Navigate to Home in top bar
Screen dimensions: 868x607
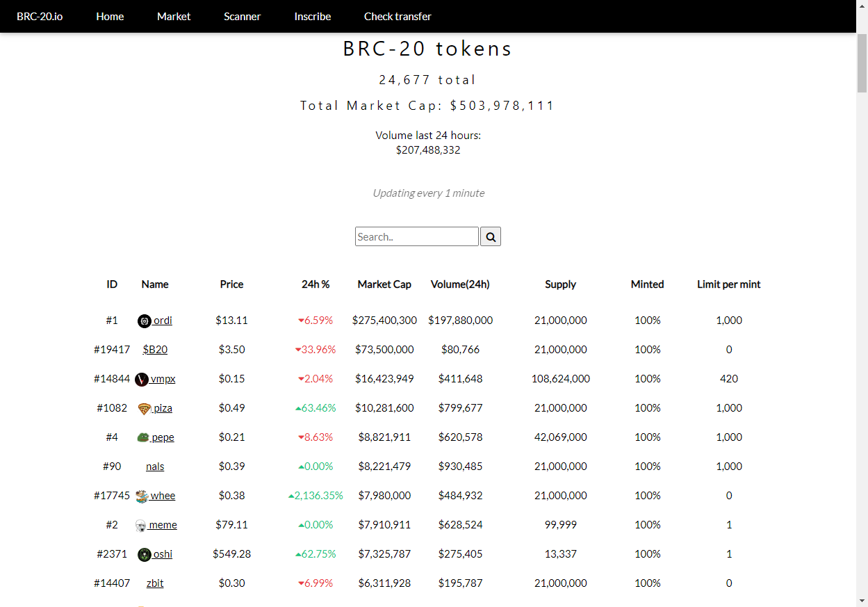pyautogui.click(x=110, y=16)
